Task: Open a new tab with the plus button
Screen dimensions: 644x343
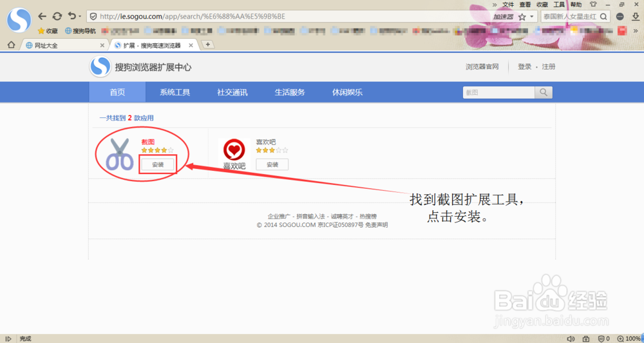Action: (208, 44)
